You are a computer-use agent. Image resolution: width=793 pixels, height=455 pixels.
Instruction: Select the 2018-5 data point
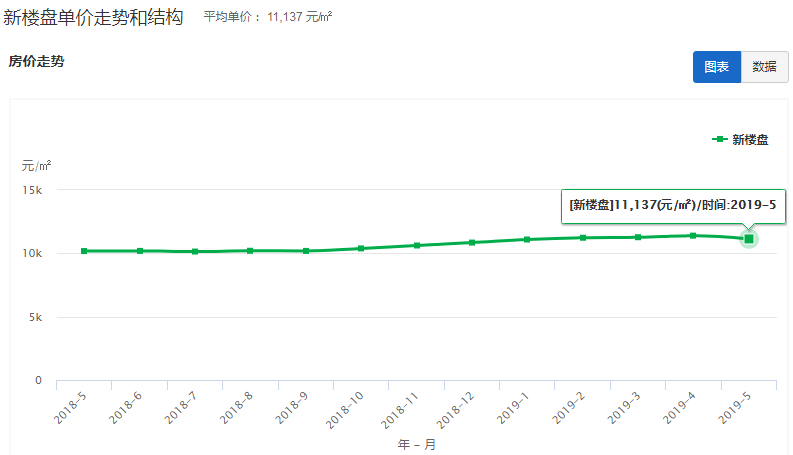click(x=84, y=251)
